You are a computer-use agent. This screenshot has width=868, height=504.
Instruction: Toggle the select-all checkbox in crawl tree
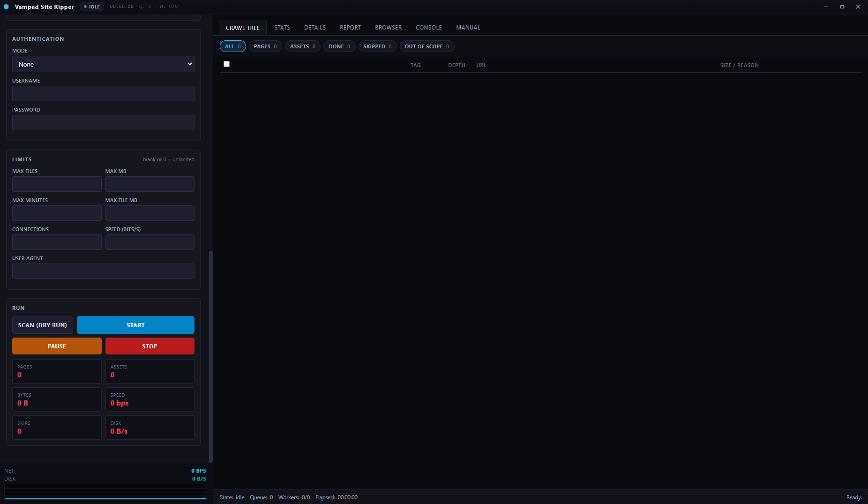[x=226, y=64]
